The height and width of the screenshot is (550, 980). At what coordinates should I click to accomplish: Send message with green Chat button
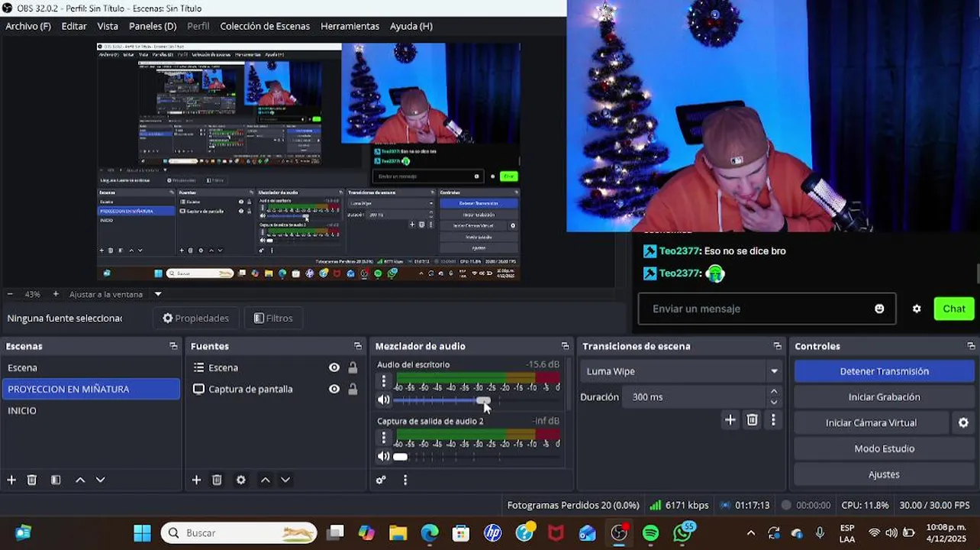(954, 309)
